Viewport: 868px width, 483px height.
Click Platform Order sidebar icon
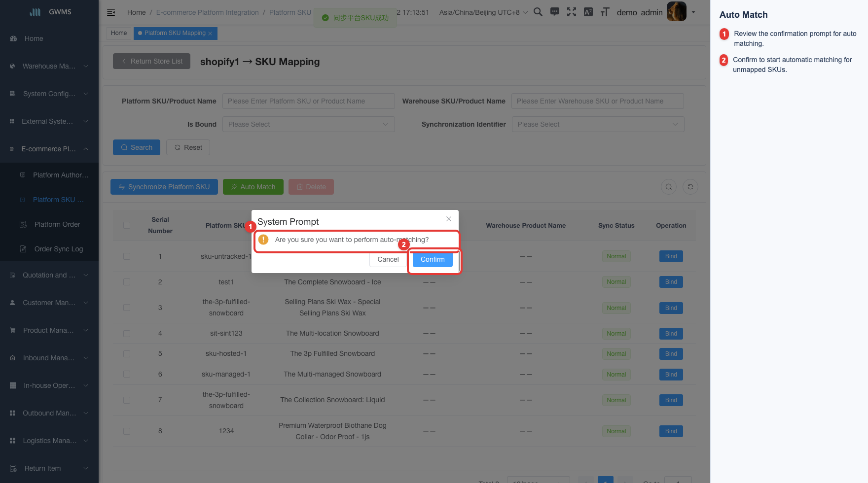coord(23,224)
